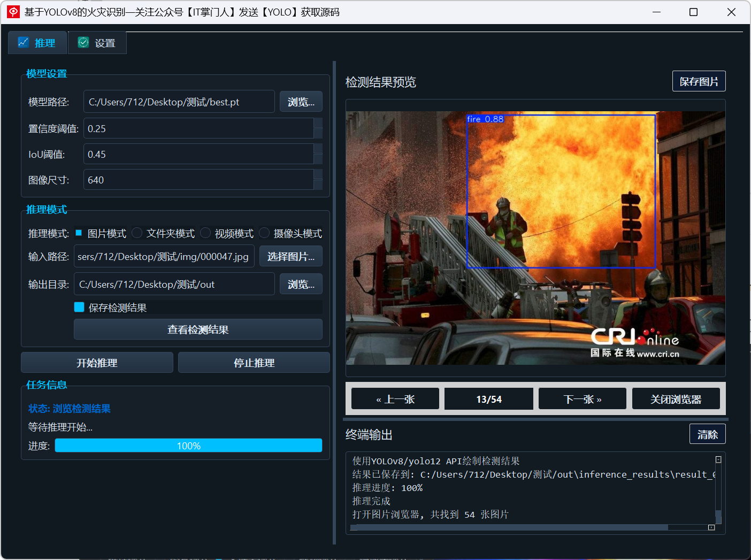751x560 pixels.
Task: Select 文件夹模式 radio option
Action: pos(137,233)
